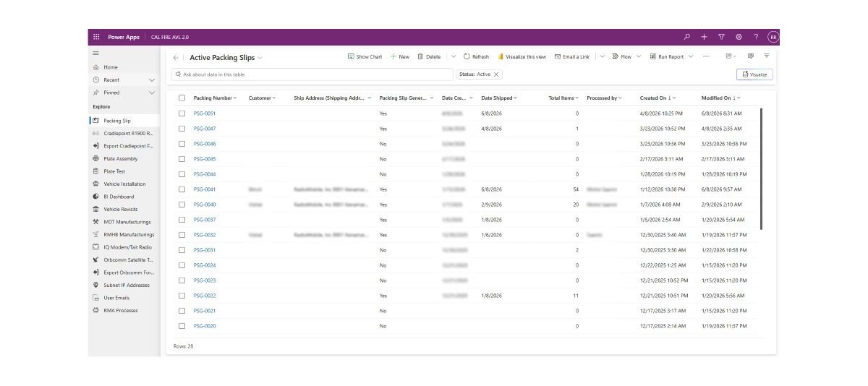
Task: Click the Flow command
Action: (x=621, y=56)
